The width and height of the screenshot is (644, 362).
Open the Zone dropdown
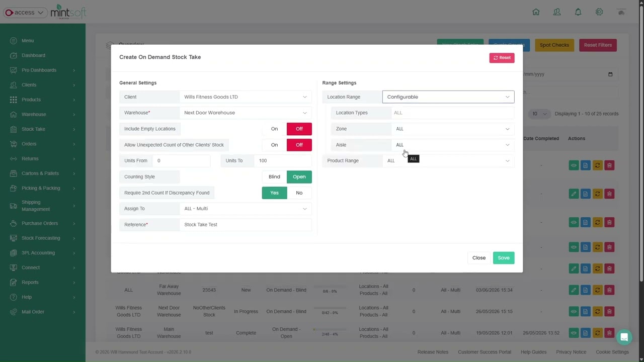tap(453, 129)
